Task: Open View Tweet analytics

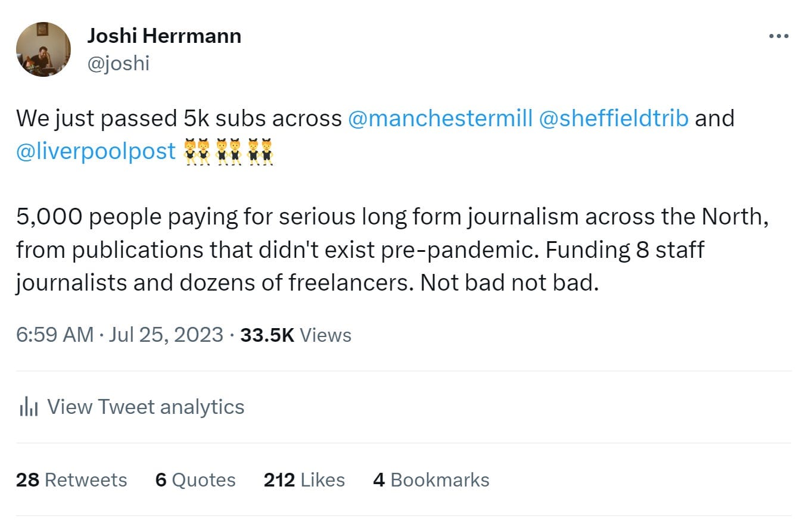Action: pos(145,407)
